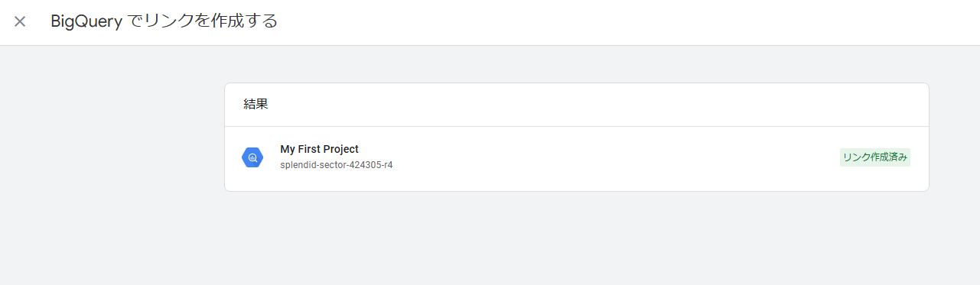
Task: Click empty space right of 結果 heading
Action: [x=597, y=105]
